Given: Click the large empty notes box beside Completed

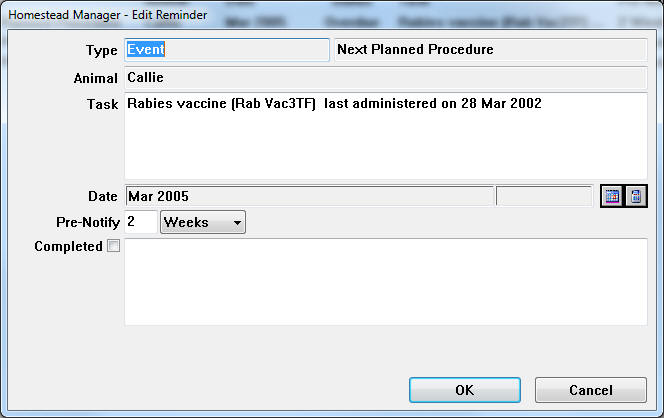Looking at the screenshot, I should 385,281.
